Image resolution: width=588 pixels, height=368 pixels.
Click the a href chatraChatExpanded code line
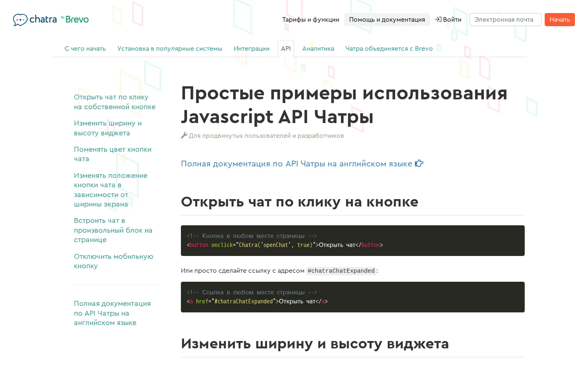click(257, 301)
